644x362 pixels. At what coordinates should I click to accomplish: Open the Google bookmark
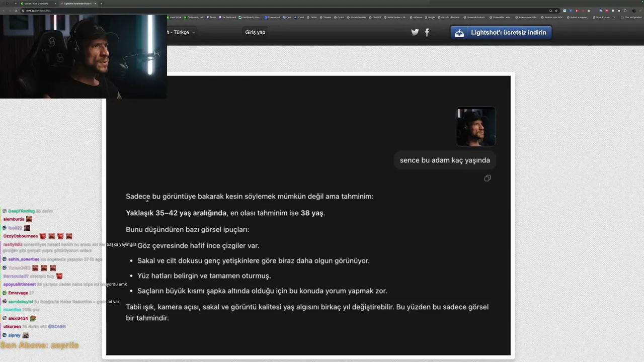pyautogui.click(x=430, y=17)
